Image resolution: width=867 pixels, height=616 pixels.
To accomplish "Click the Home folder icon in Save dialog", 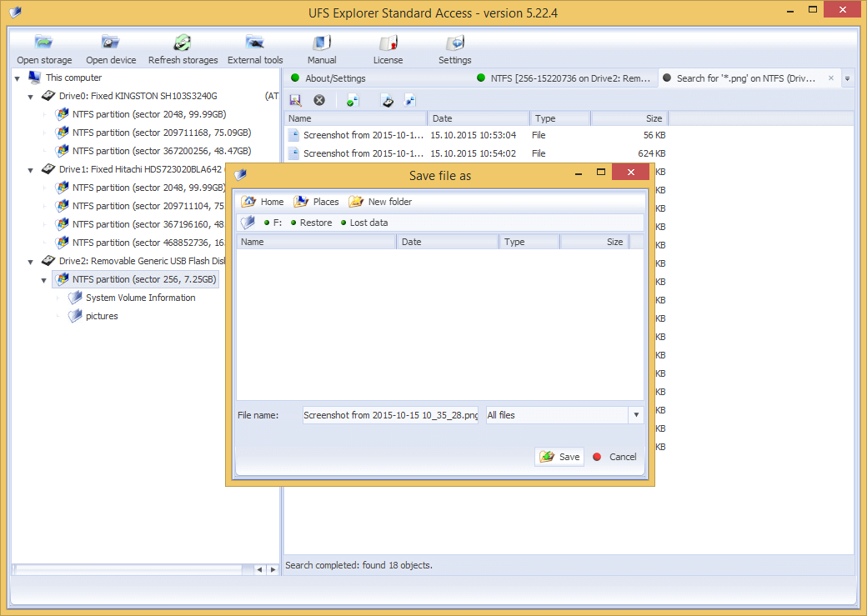I will point(248,201).
